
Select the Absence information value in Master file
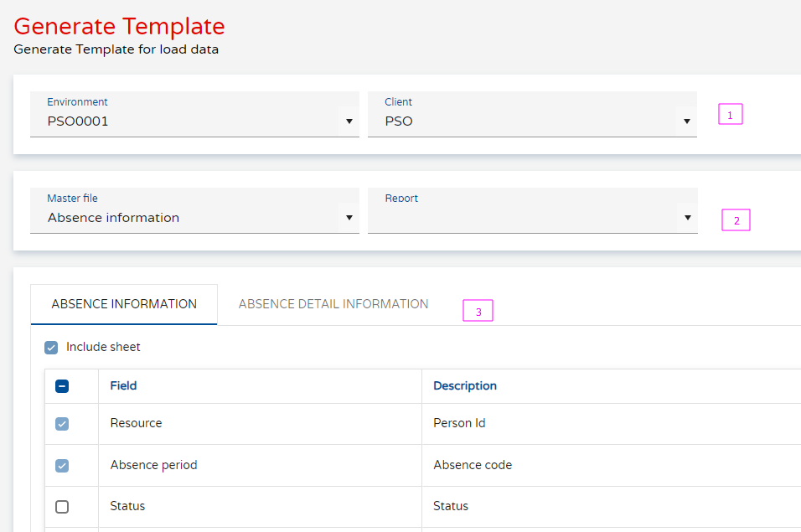pyautogui.click(x=111, y=217)
